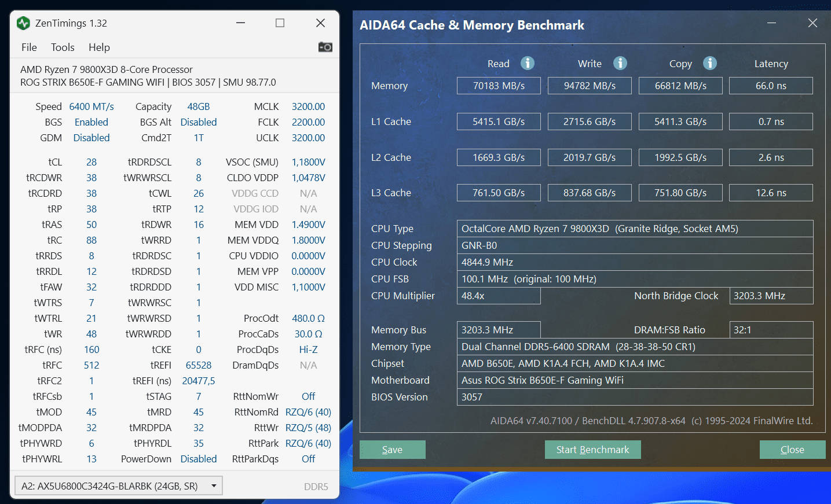Click the Write info icon in AIDA64
The height and width of the screenshot is (504, 831).
click(x=620, y=63)
